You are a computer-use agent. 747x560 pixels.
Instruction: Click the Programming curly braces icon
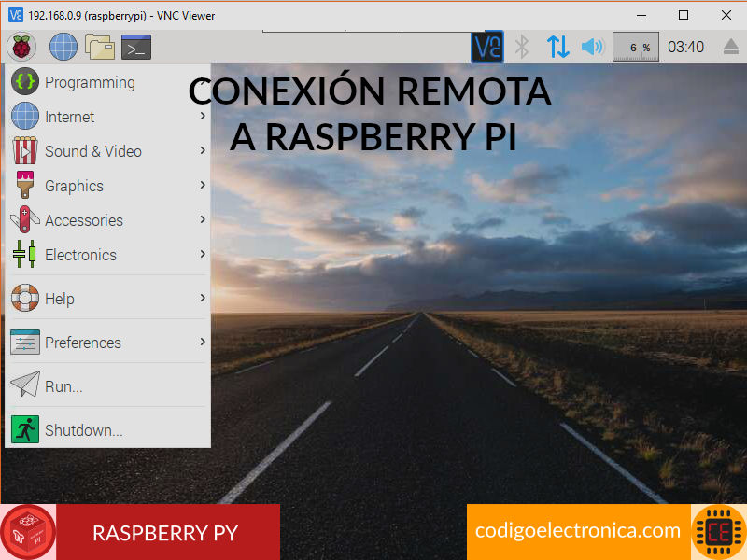pyautogui.click(x=25, y=82)
